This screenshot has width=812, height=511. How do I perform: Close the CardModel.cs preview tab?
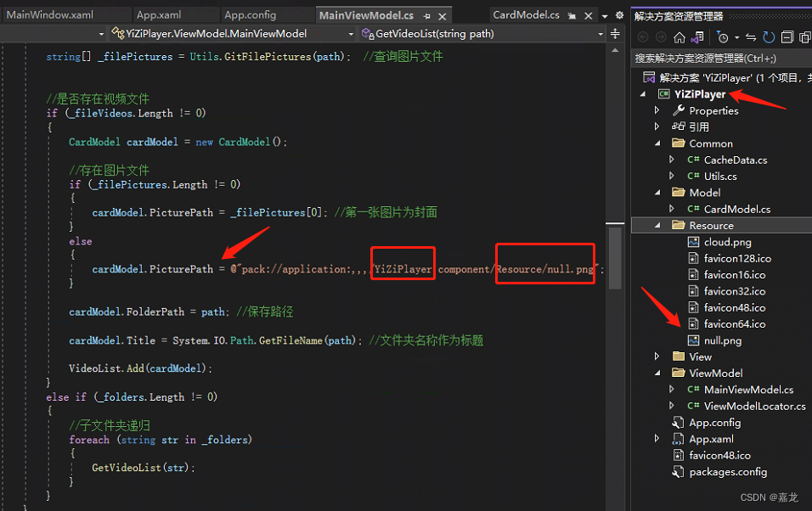click(589, 16)
